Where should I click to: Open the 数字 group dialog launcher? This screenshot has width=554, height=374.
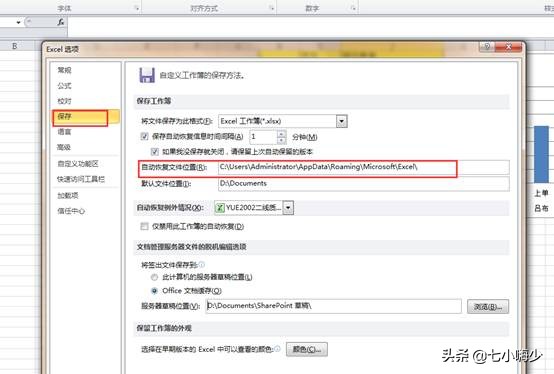pos(353,8)
